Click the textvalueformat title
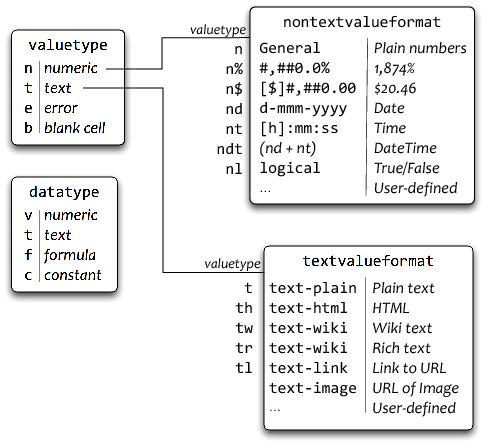This screenshot has width=486, height=445. pyautogui.click(x=368, y=261)
